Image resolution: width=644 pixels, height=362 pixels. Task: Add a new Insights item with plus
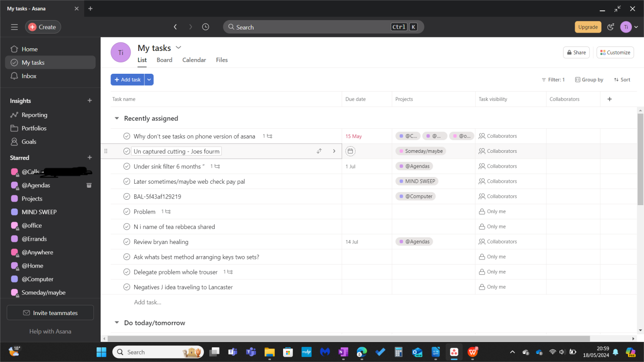pos(89,101)
